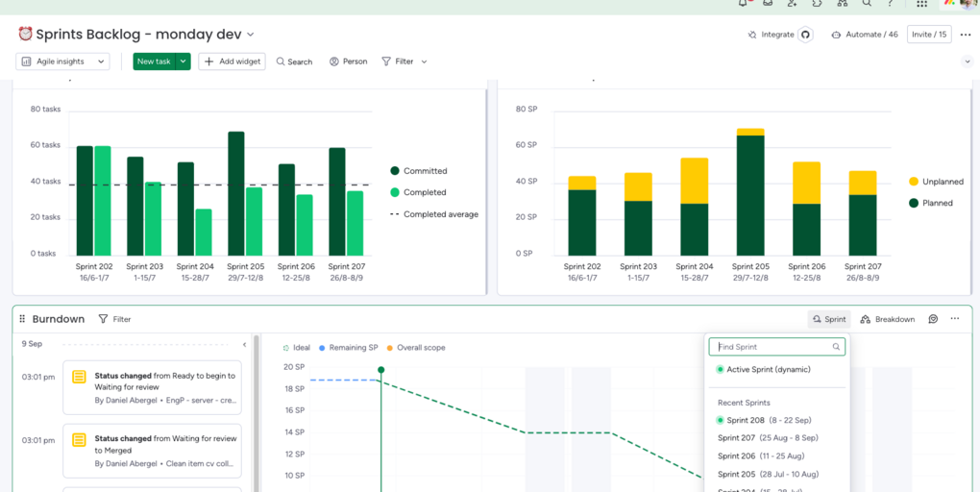Toggle the Planned legend entry

(x=931, y=203)
